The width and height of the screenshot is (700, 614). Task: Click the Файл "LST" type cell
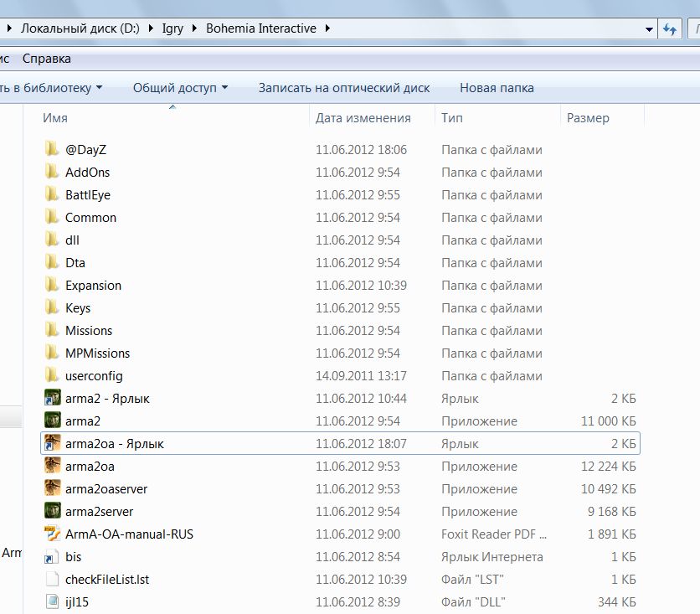click(472, 579)
